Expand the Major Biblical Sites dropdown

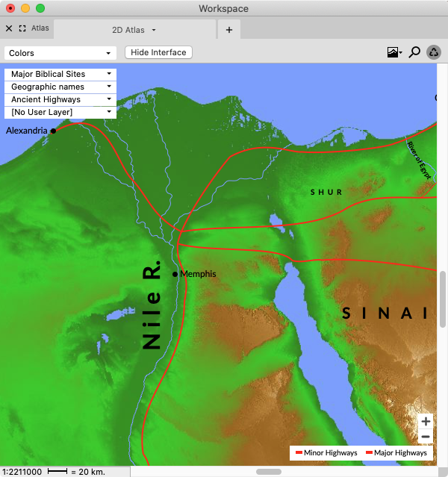click(60, 74)
